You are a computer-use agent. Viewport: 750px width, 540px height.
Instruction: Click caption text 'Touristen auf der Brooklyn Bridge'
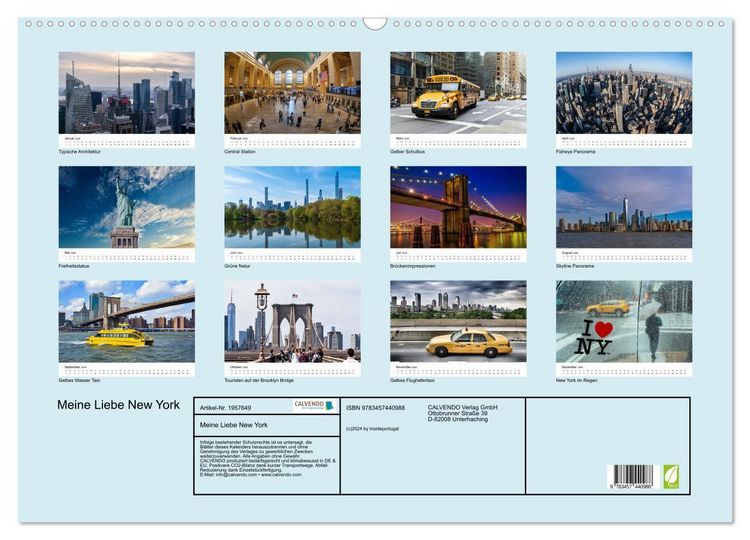tap(259, 380)
